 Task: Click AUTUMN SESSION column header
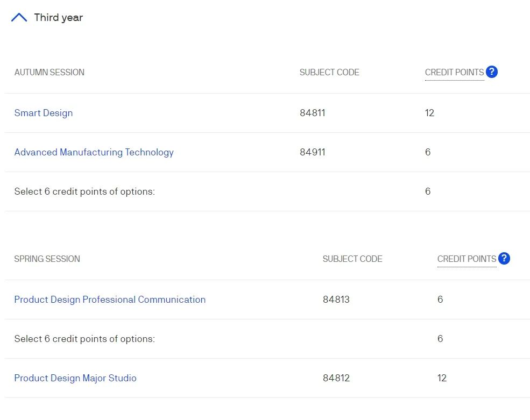point(50,72)
